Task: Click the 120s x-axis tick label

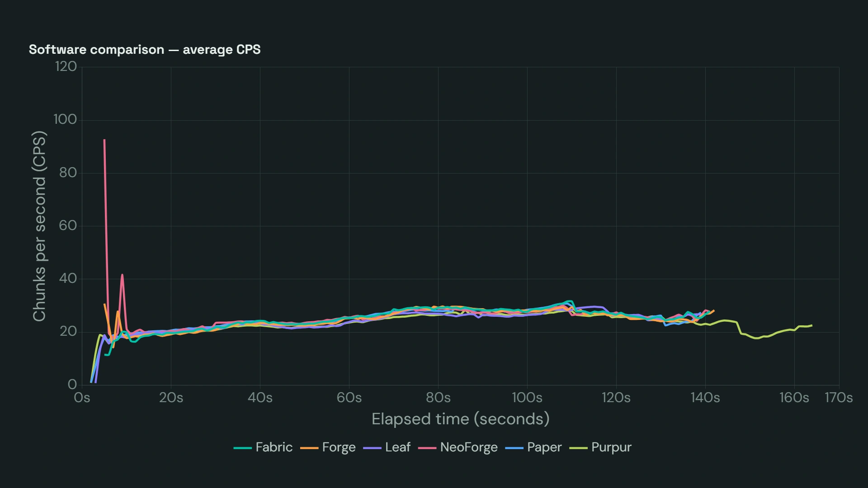Action: [616, 398]
